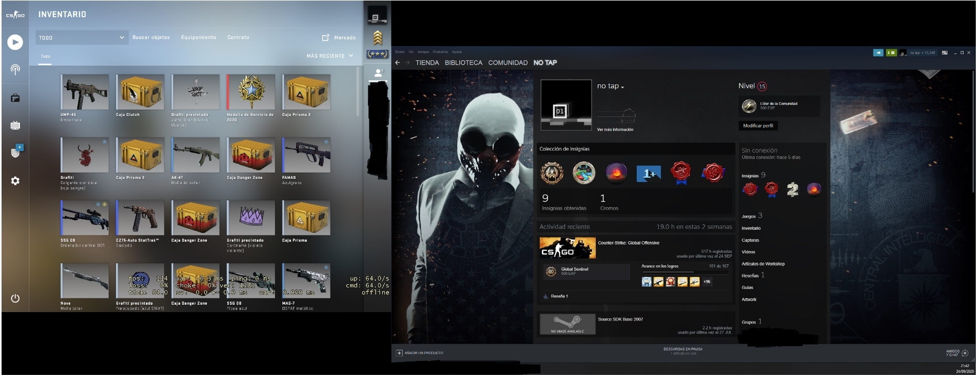The height and width of the screenshot is (375, 980).
Task: Click the gold chevron rank icon
Action: (377, 37)
